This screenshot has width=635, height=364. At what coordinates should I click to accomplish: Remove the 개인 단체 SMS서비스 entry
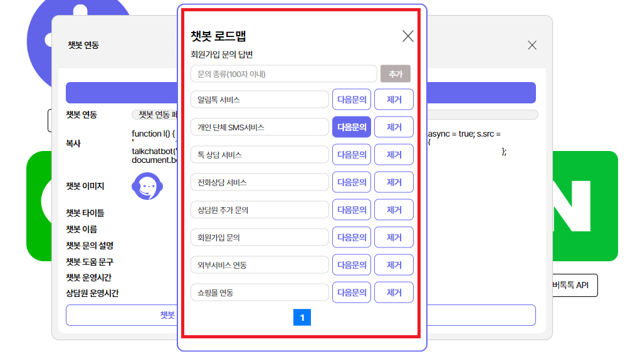coord(394,127)
